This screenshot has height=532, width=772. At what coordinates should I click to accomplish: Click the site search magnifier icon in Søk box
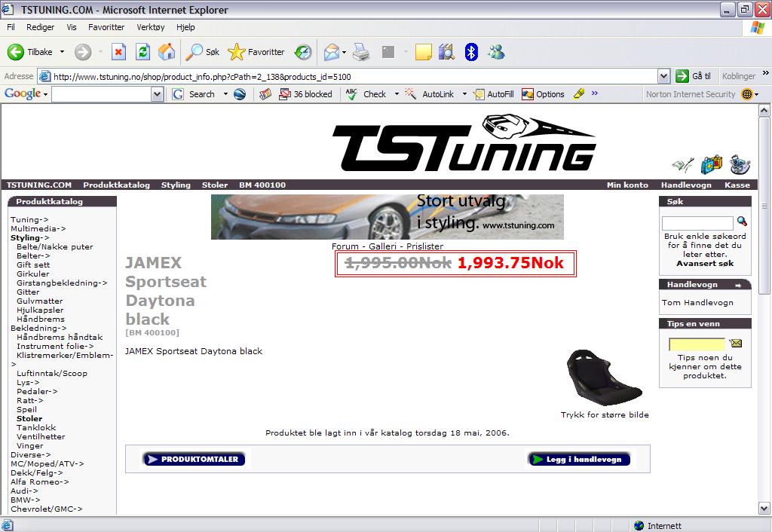click(742, 222)
